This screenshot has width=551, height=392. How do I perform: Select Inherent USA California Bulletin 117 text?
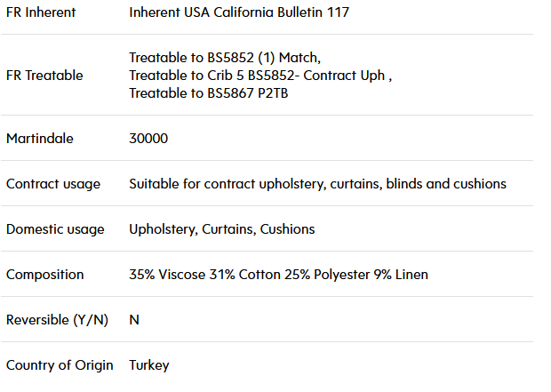pos(239,12)
